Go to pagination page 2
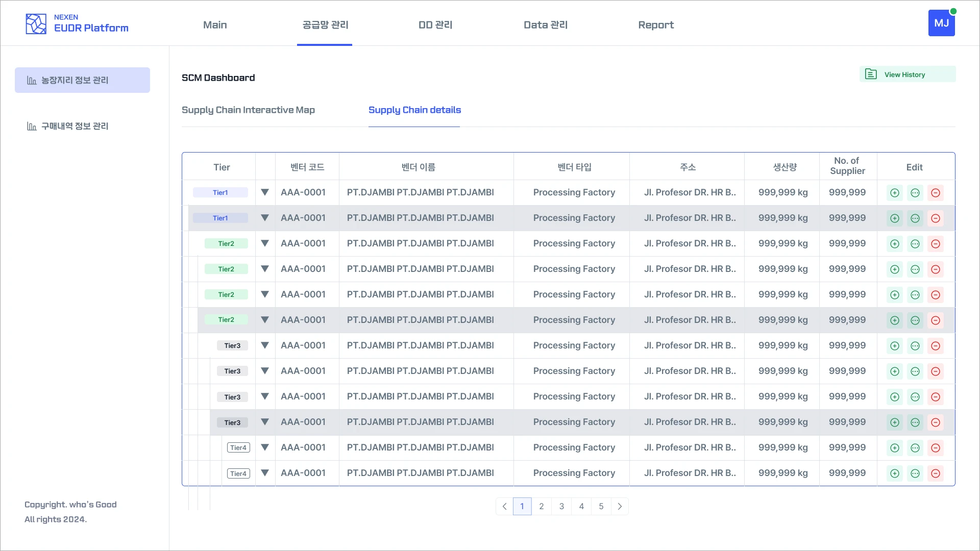The image size is (980, 551). point(542,507)
